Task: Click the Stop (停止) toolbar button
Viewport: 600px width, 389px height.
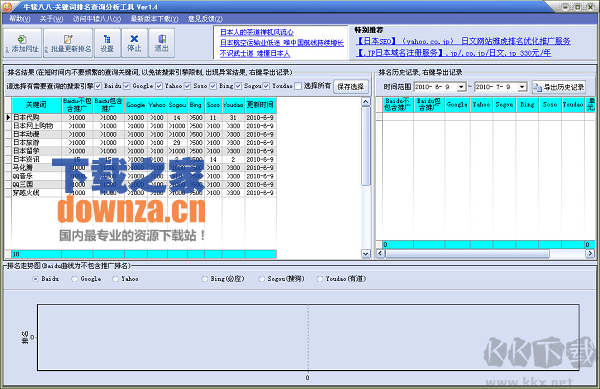Action: point(134,43)
